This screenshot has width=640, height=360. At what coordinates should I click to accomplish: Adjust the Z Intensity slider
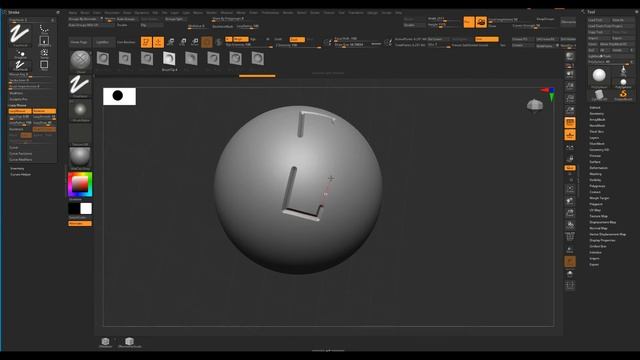298,45
